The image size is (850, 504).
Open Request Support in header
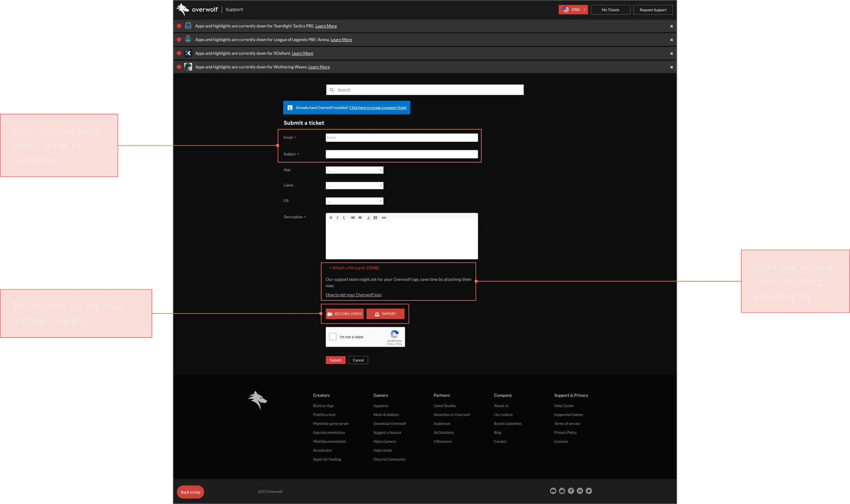coord(653,10)
